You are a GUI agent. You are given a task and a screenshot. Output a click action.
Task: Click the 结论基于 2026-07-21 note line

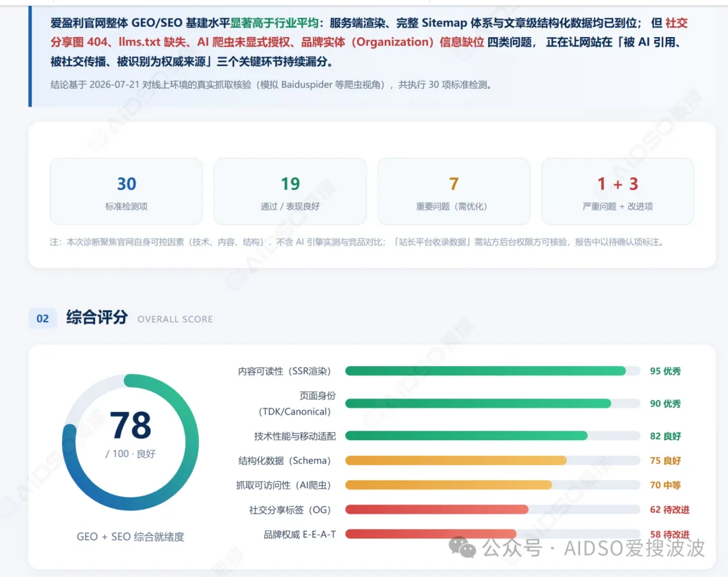pyautogui.click(x=272, y=84)
